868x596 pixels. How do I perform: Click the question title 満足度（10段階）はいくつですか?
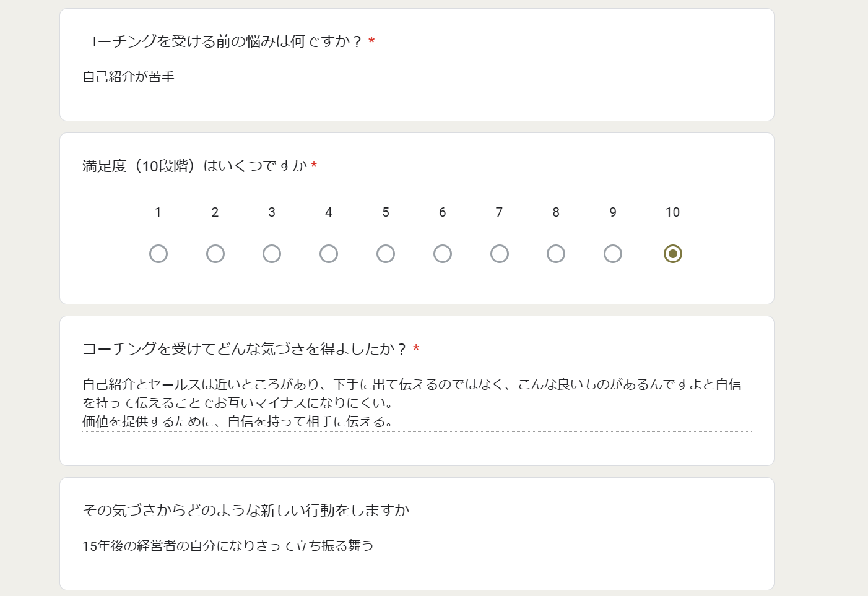pos(195,166)
